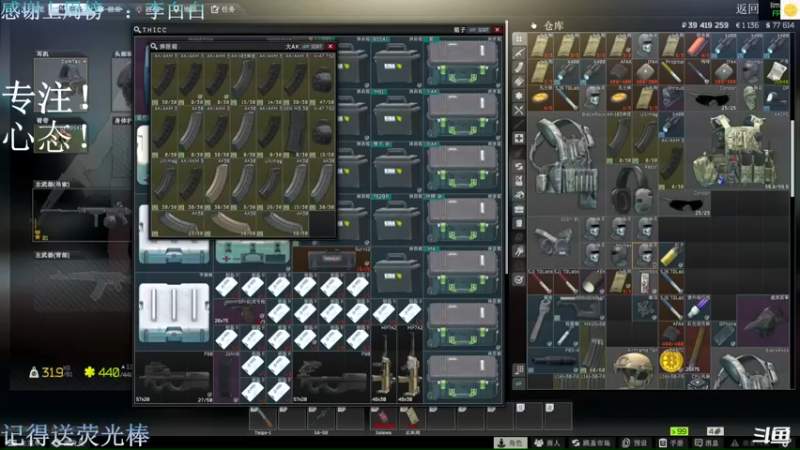Viewport: 800px width, 450px height.
Task: Click the dollar balance 77 614
Action: click(780, 25)
